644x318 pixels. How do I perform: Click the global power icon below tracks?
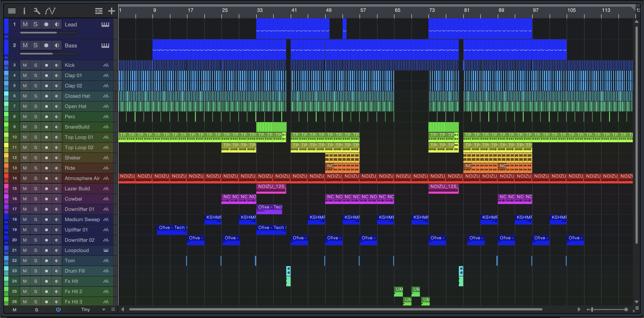(x=58, y=309)
